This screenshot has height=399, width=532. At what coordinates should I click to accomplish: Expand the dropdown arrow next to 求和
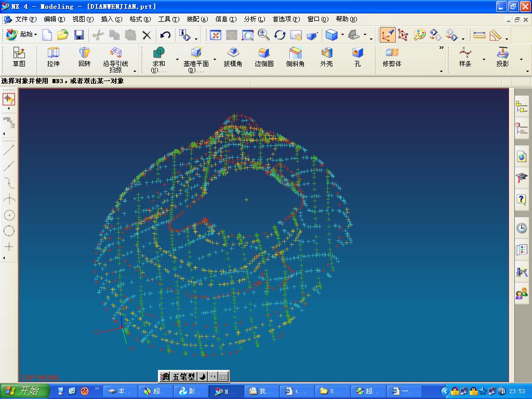coord(177,60)
